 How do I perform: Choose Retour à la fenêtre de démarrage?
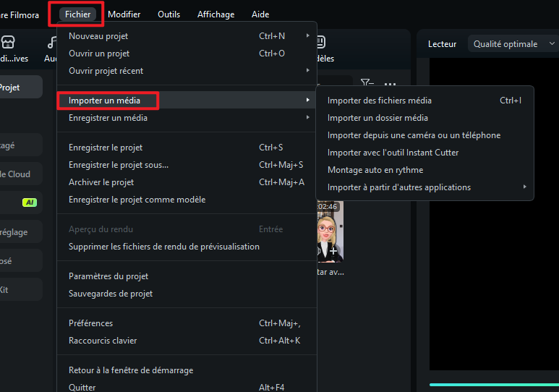pyautogui.click(x=187, y=370)
